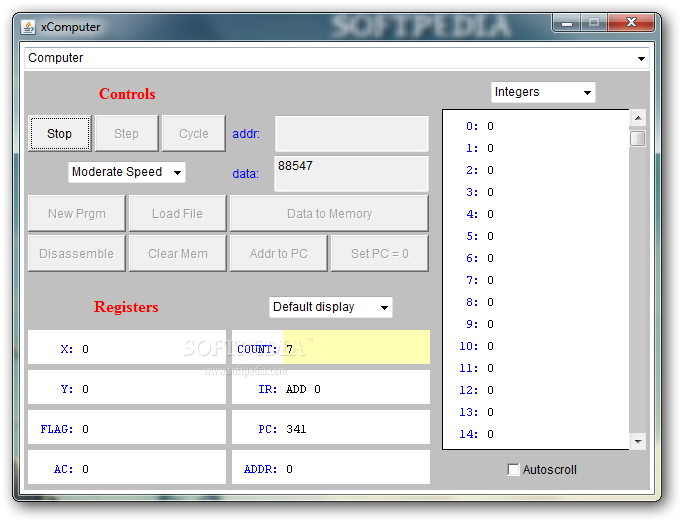Click the Controls heading
The width and height of the screenshot is (682, 522).
[127, 94]
